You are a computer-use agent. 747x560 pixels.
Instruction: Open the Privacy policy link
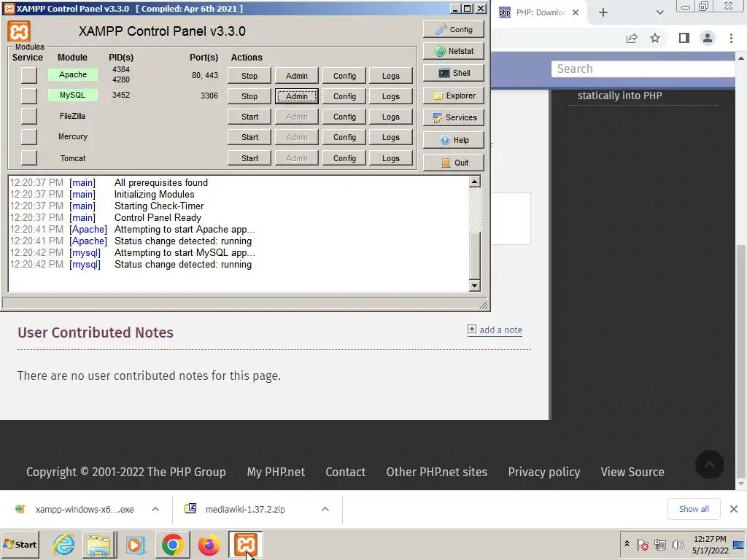point(544,472)
